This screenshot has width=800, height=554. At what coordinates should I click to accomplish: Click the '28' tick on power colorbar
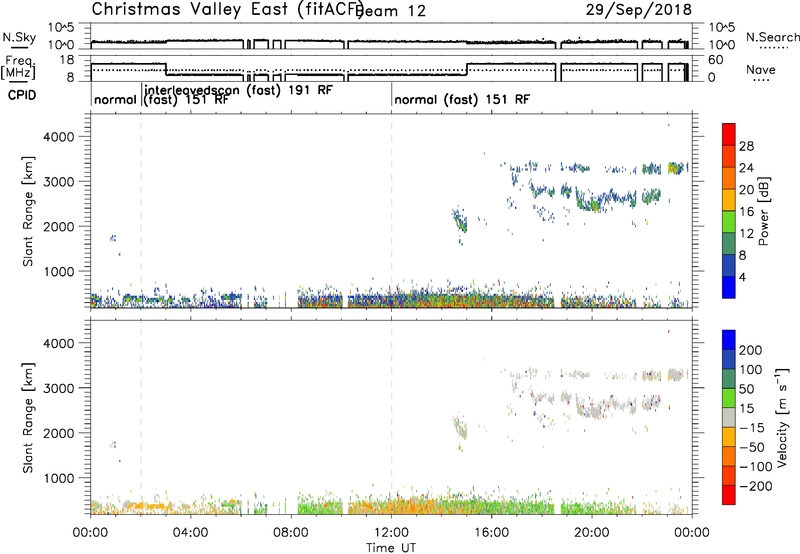click(x=746, y=146)
